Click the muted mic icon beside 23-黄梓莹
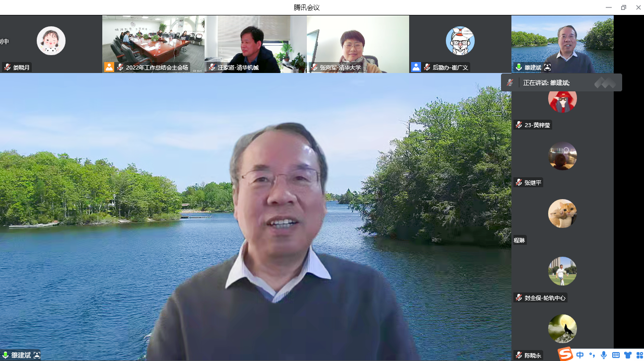The image size is (644, 361). pos(519,125)
